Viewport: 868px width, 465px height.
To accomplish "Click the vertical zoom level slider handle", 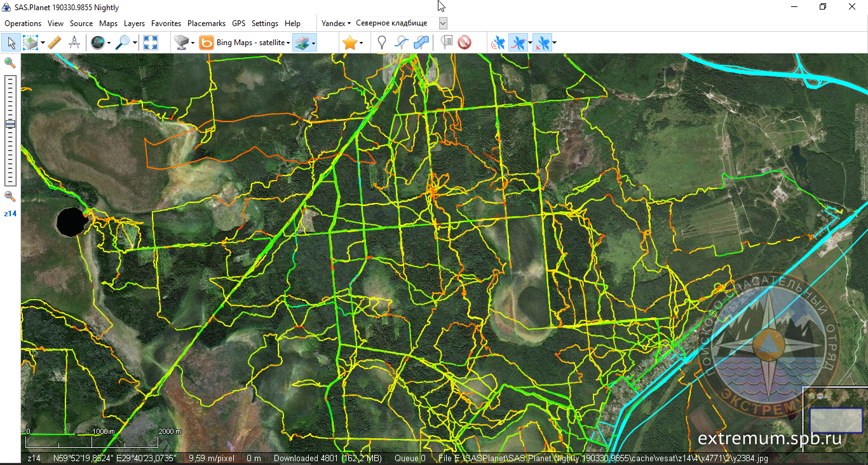I will (x=10, y=123).
